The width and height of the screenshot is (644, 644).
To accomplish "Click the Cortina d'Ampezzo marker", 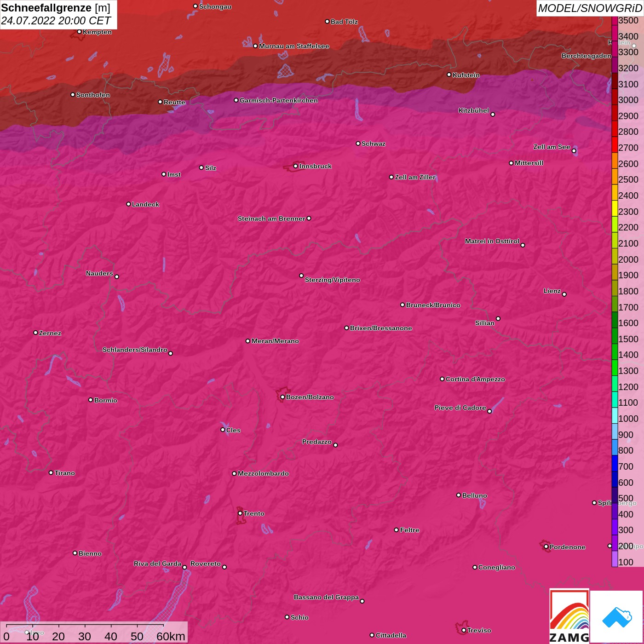I will click(x=442, y=379).
